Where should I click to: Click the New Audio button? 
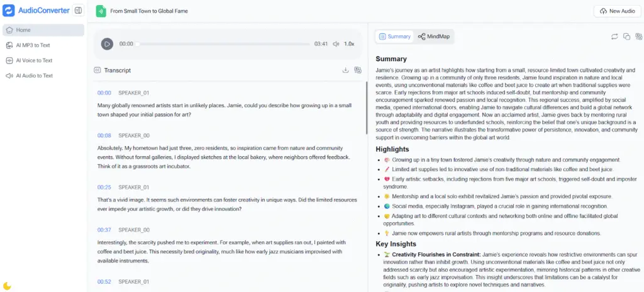coord(614,11)
